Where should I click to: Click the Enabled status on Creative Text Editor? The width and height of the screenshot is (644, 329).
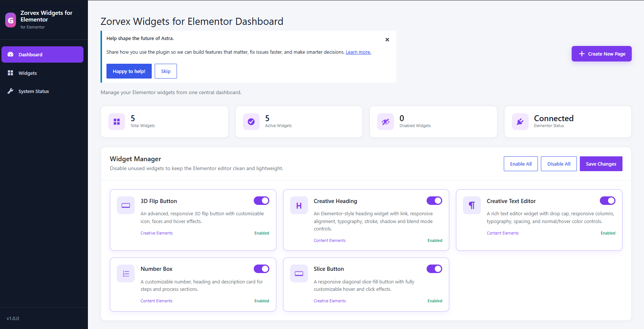point(608,233)
